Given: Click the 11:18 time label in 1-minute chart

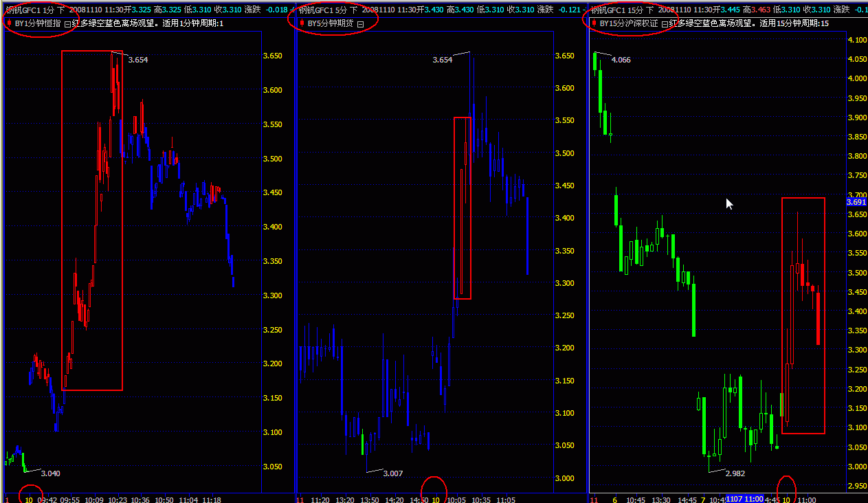Looking at the screenshot, I should 210,499.
